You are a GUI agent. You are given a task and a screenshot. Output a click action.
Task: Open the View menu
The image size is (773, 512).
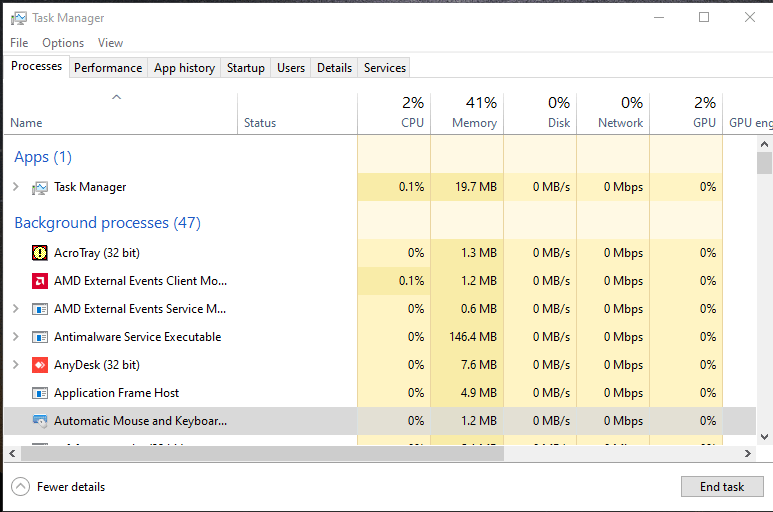point(110,43)
